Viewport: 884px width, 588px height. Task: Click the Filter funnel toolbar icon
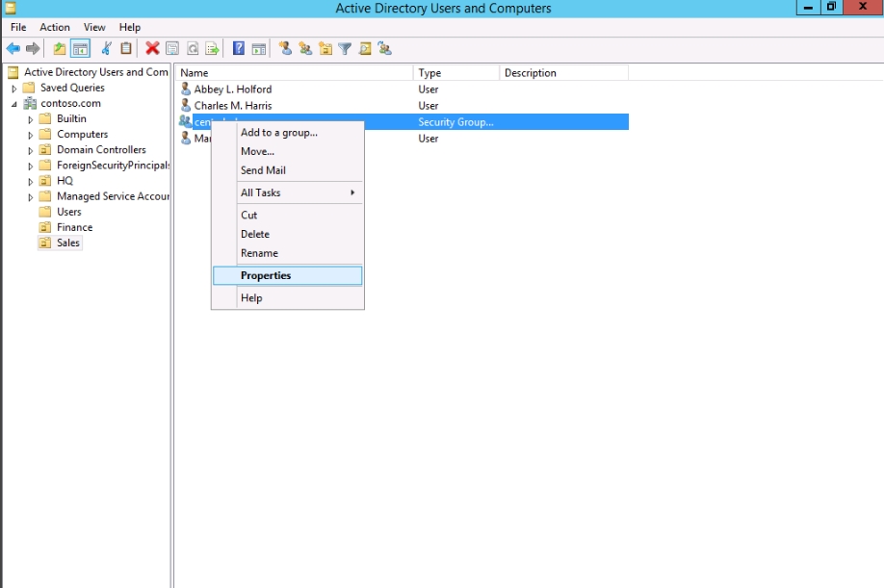pyautogui.click(x=345, y=48)
